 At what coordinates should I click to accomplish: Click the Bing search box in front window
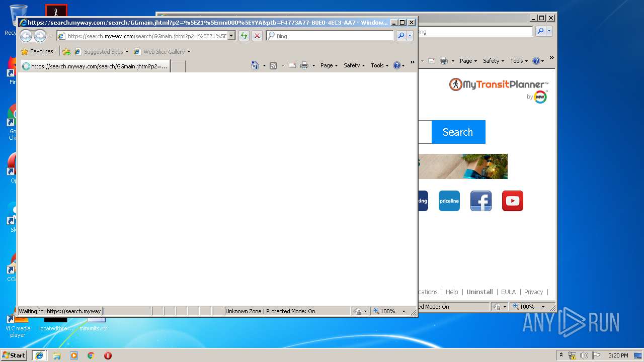(x=330, y=36)
